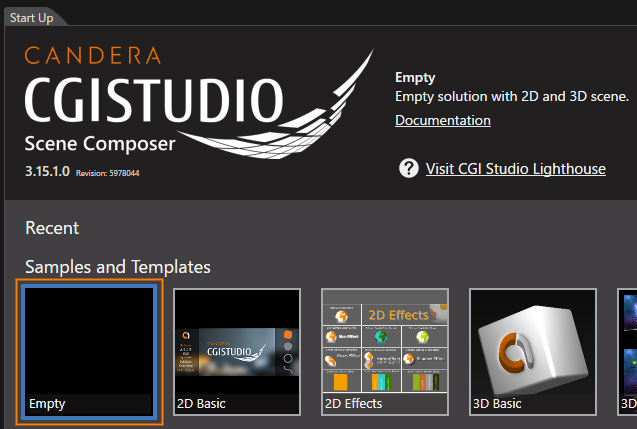Click the orange CANDERA wordmark
Viewport: 637px width, 429px height.
[93, 56]
